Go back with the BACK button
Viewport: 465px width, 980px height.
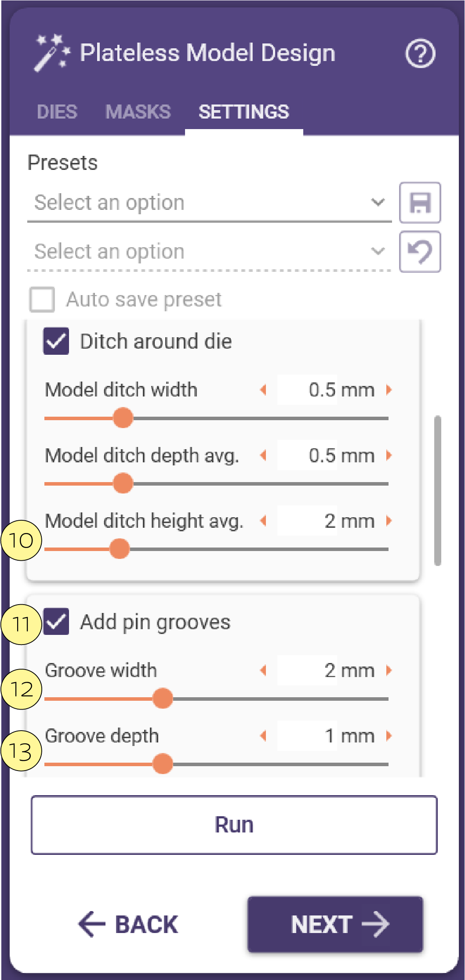(x=128, y=924)
